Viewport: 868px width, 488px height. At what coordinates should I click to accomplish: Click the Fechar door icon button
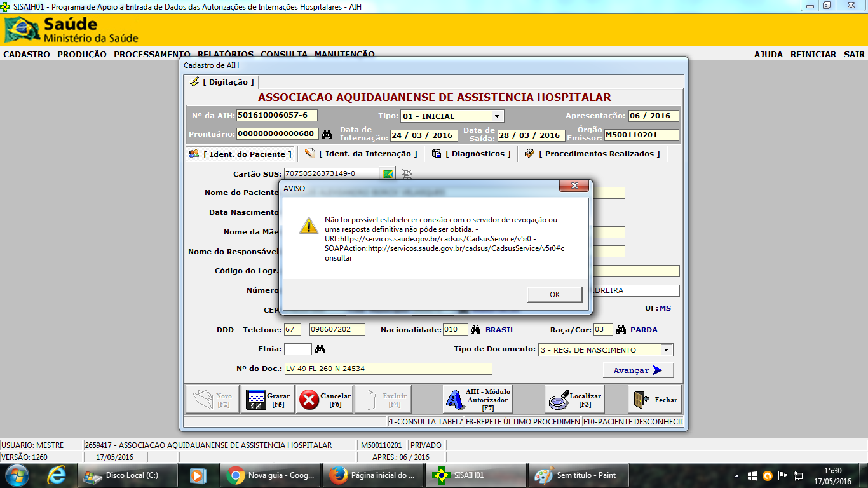point(656,400)
